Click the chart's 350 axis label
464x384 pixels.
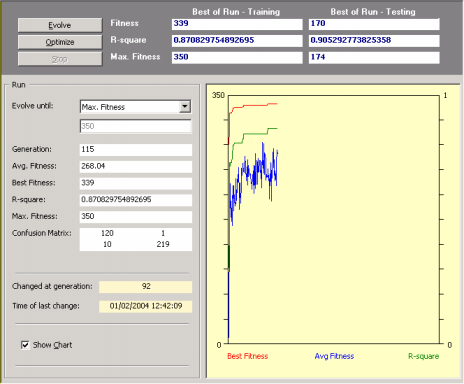[x=218, y=95]
